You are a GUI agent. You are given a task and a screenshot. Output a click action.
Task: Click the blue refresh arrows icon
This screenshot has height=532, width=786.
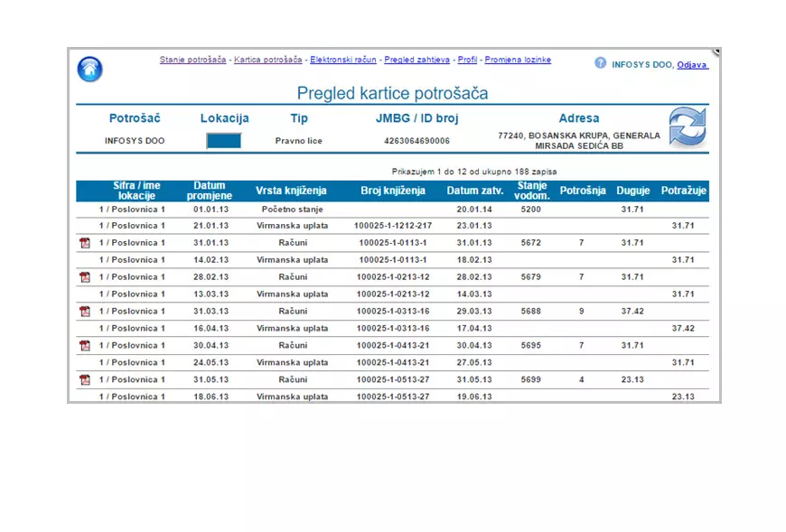(x=687, y=126)
